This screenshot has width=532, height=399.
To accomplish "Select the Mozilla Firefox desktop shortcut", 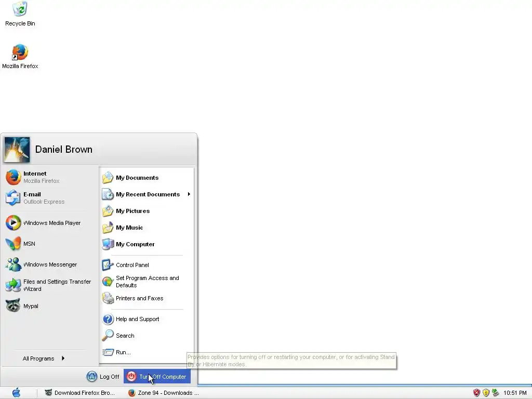I will click(20, 56).
